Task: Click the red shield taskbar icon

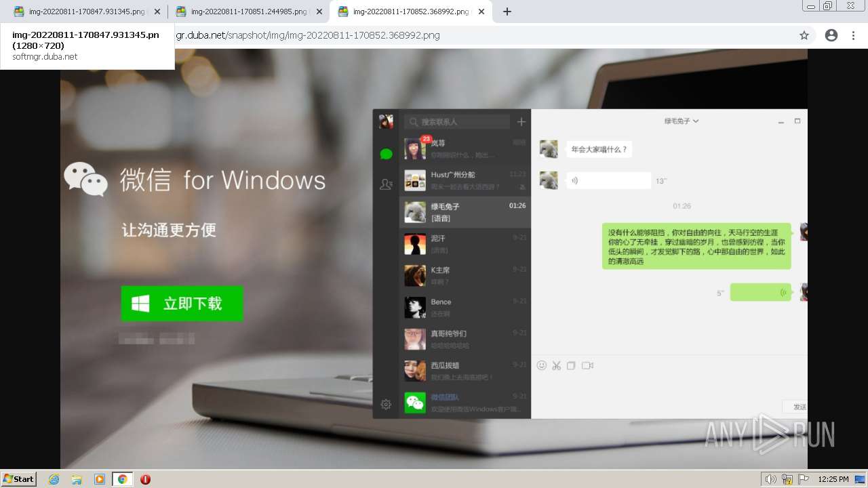Action: [x=145, y=479]
